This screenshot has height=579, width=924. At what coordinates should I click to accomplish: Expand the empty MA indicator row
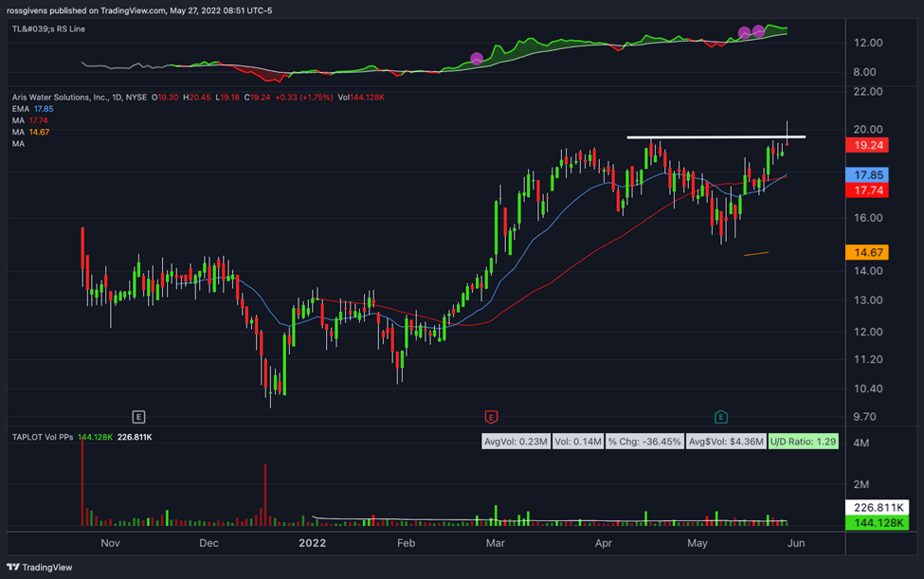point(17,144)
